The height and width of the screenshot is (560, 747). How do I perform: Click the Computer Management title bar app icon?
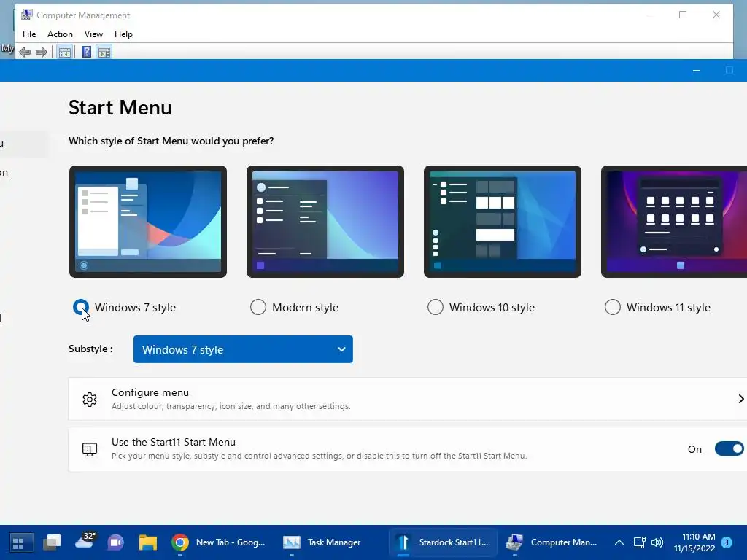(27, 15)
